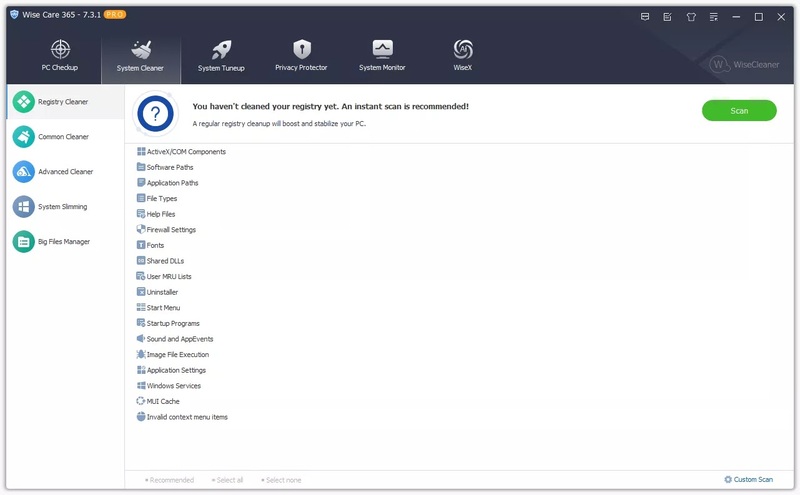Click the Select all link
800x495 pixels.
tap(228, 480)
